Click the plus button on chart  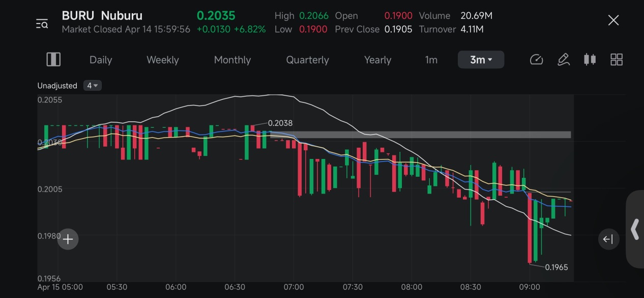click(x=68, y=239)
